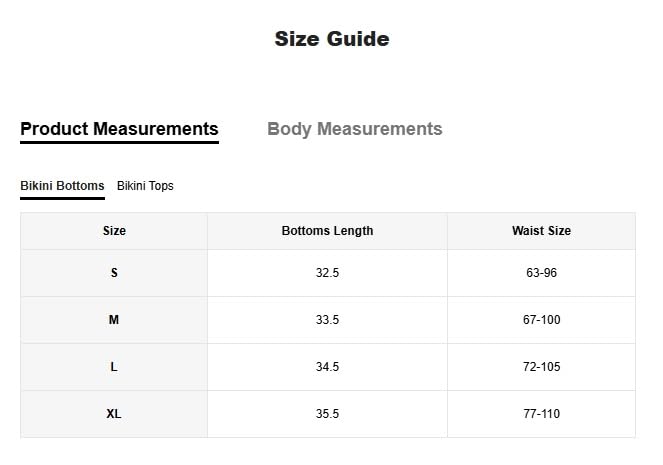Click the 33.5 bottoms length cell
The height and width of the screenshot is (465, 663).
click(327, 320)
